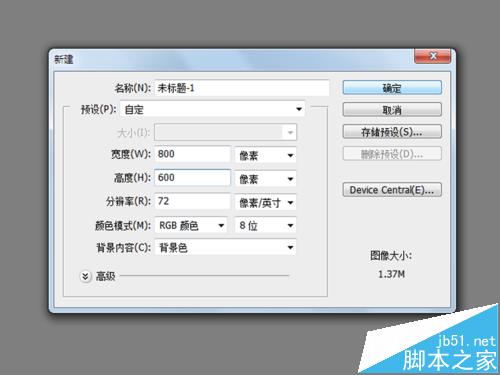Close the 新建 dialog with red X
The image size is (500, 375).
pyautogui.click(x=433, y=56)
